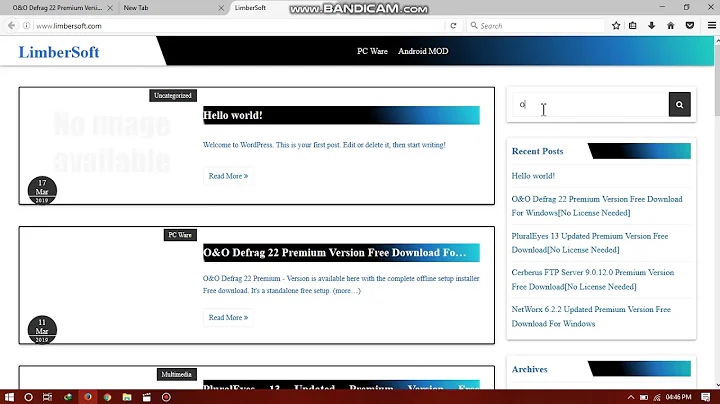This screenshot has height=404, width=720.
Task: Close the O&O Defrag 22 tab
Action: (110, 8)
